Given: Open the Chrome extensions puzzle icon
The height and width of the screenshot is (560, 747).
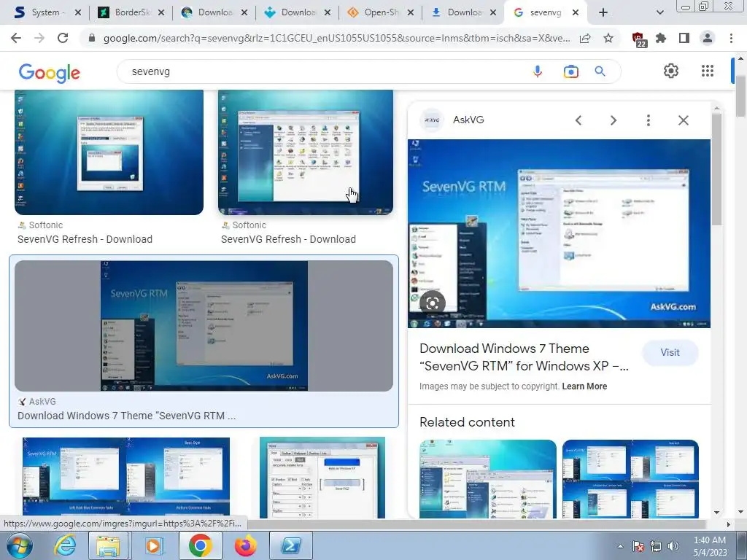Looking at the screenshot, I should [661, 38].
